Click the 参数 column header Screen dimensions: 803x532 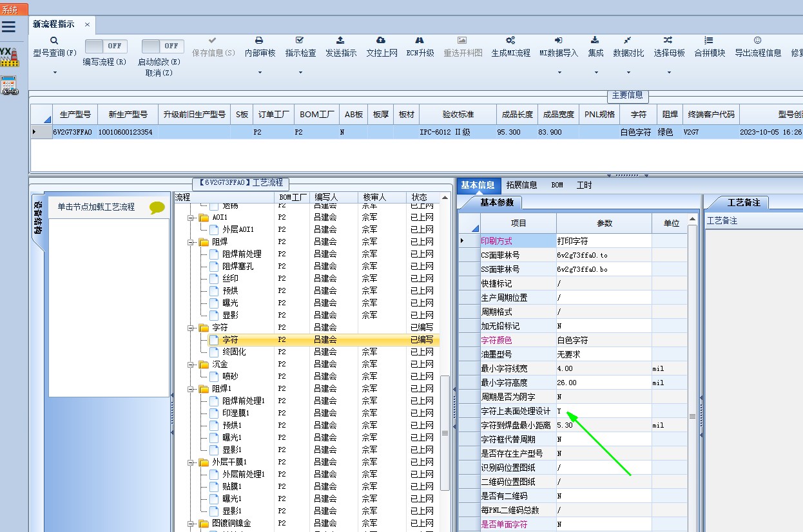[x=604, y=223]
